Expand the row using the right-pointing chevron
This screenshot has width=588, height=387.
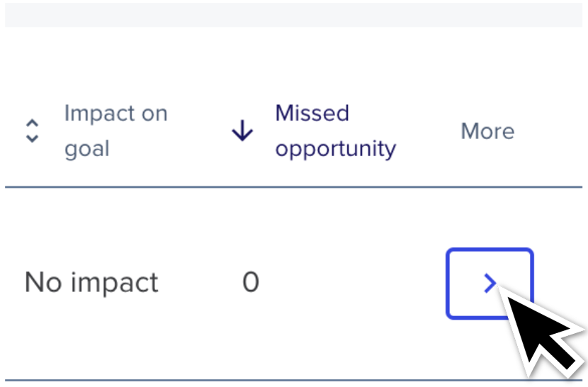click(x=490, y=284)
